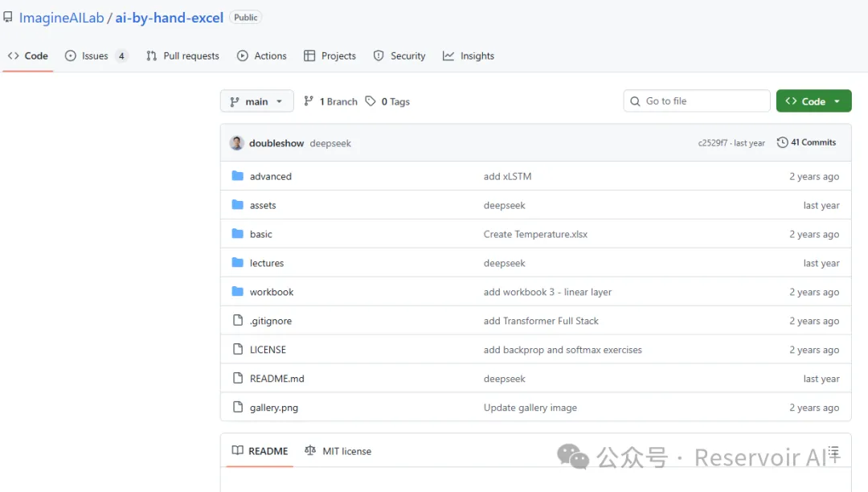Image resolution: width=868 pixels, height=492 pixels.
Task: Open the Insights tab
Action: click(x=469, y=56)
